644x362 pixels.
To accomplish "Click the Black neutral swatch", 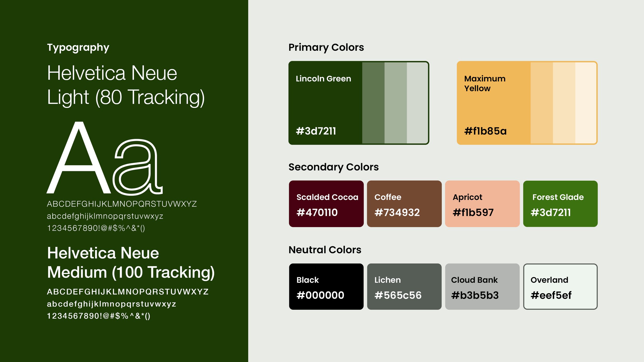I will 326,287.
